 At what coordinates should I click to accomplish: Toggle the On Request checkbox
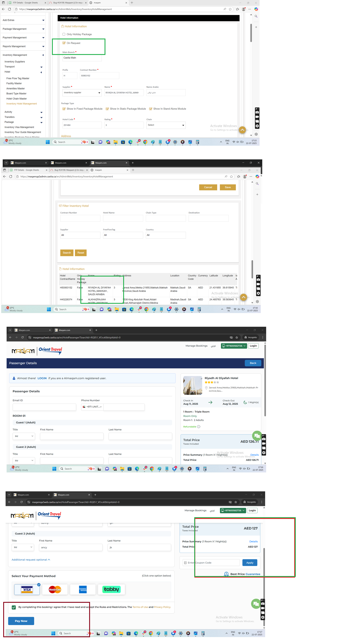pyautogui.click(x=64, y=43)
